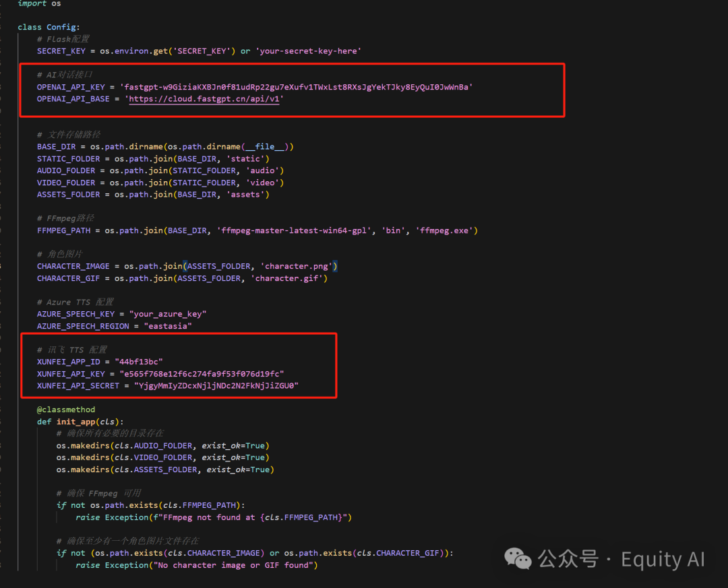Image resolution: width=728 pixels, height=588 pixels.
Task: Click the 'character.gif' string
Action: (x=287, y=278)
